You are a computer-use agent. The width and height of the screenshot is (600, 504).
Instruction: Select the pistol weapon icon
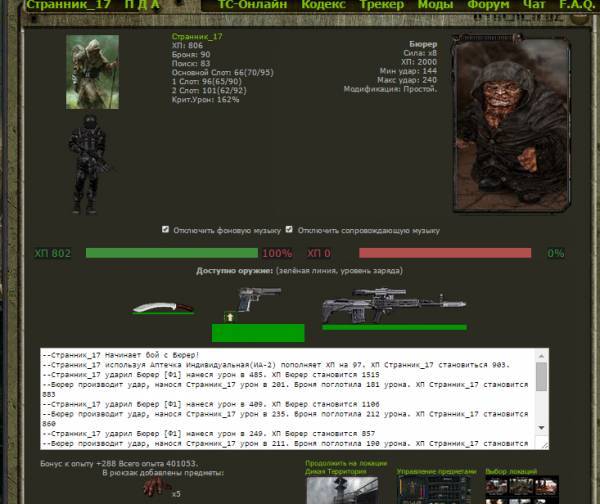click(x=255, y=301)
